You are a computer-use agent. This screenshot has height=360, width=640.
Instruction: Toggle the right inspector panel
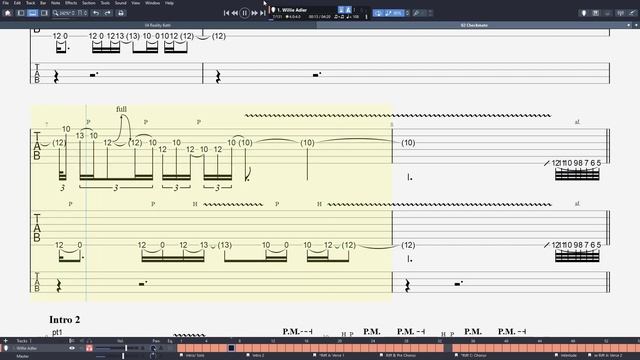click(44, 13)
